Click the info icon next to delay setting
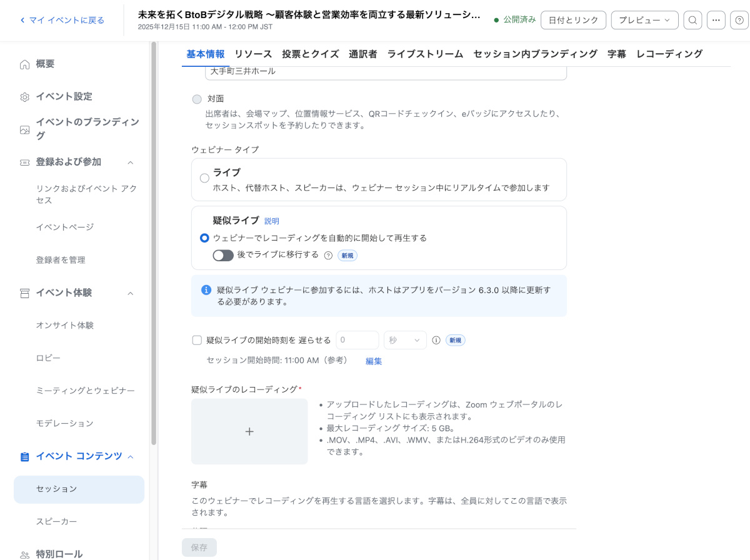The width and height of the screenshot is (750, 560). click(x=436, y=341)
